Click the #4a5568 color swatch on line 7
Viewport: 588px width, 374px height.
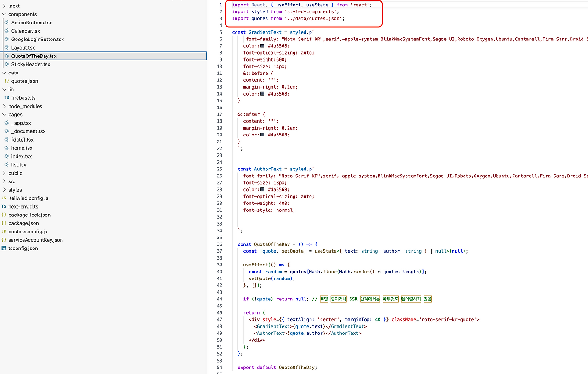[262, 46]
